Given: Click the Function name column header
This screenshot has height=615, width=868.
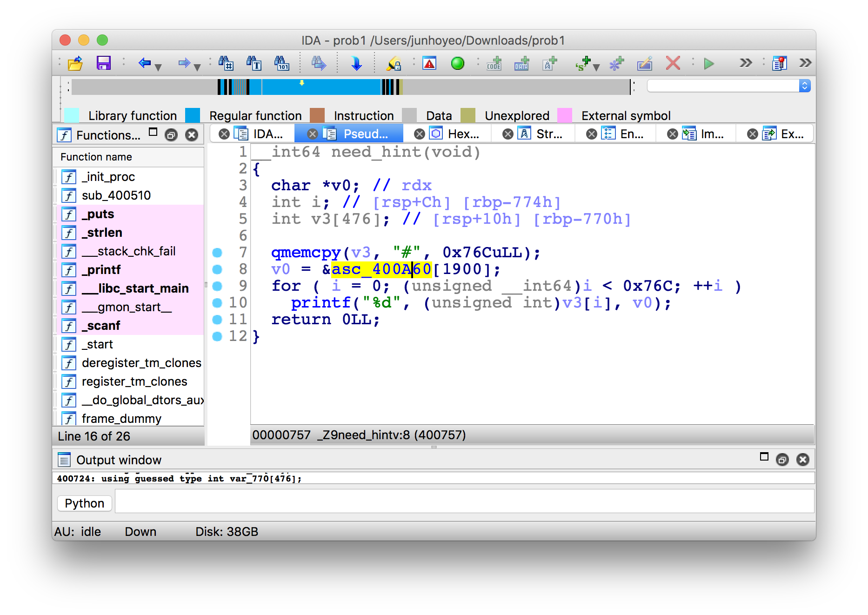Looking at the screenshot, I should click(x=128, y=157).
